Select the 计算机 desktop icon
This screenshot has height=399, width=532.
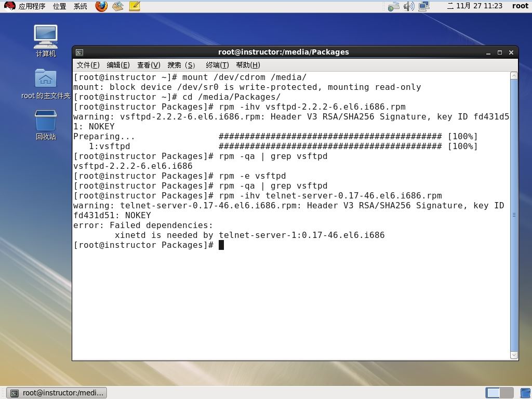click(46, 41)
